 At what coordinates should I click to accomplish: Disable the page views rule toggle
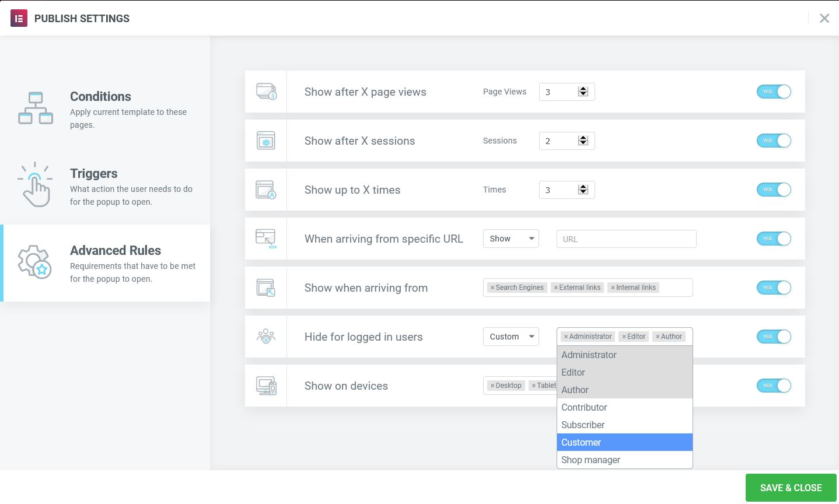[x=774, y=92]
